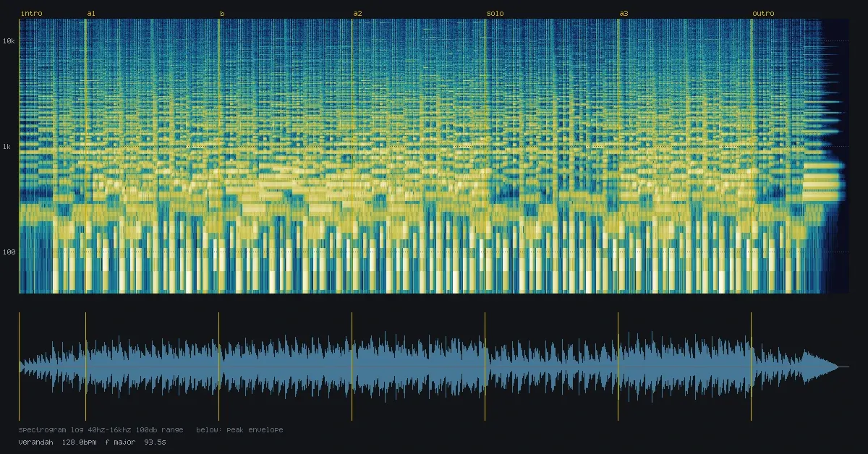Click the "10k" frequency axis label
The height and width of the screenshot is (454, 868).
[x=9, y=41]
